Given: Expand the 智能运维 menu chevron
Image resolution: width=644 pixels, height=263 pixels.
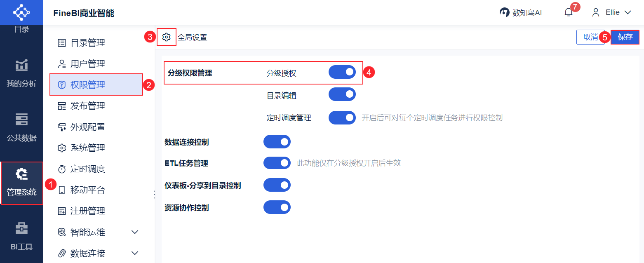Looking at the screenshot, I should click(x=134, y=232).
